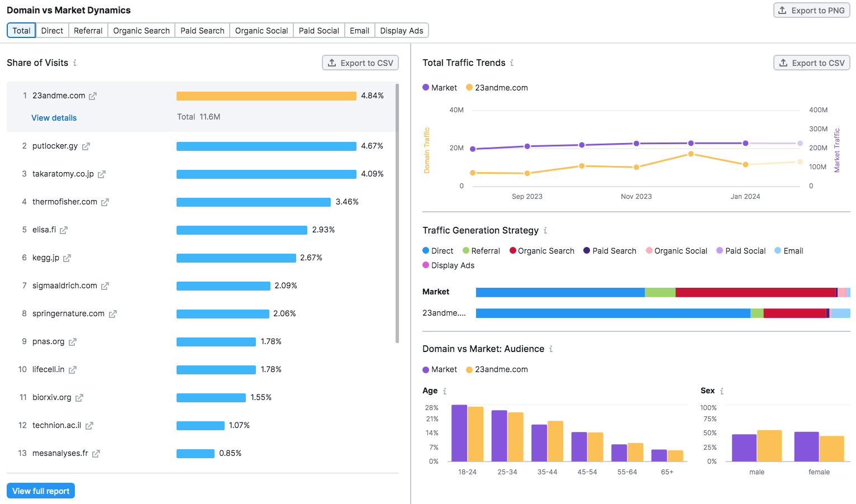Viewport: 856px width, 504px height.
Task: Open View details for 23andme.com
Action: coord(54,118)
